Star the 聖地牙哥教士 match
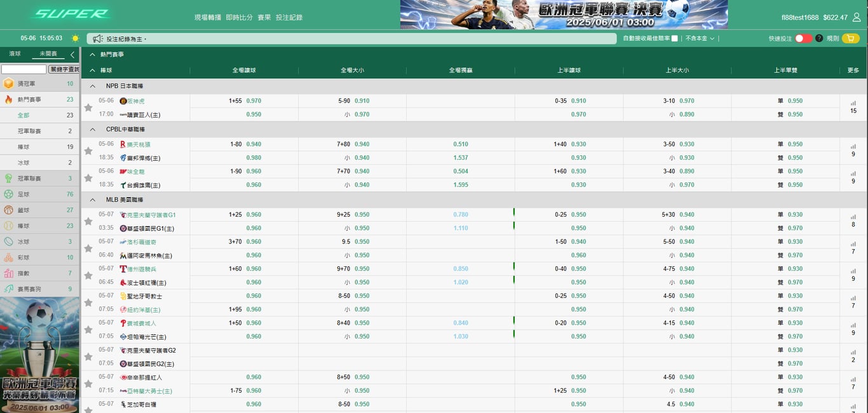Viewport: 868px width, 413px height. tap(88, 302)
